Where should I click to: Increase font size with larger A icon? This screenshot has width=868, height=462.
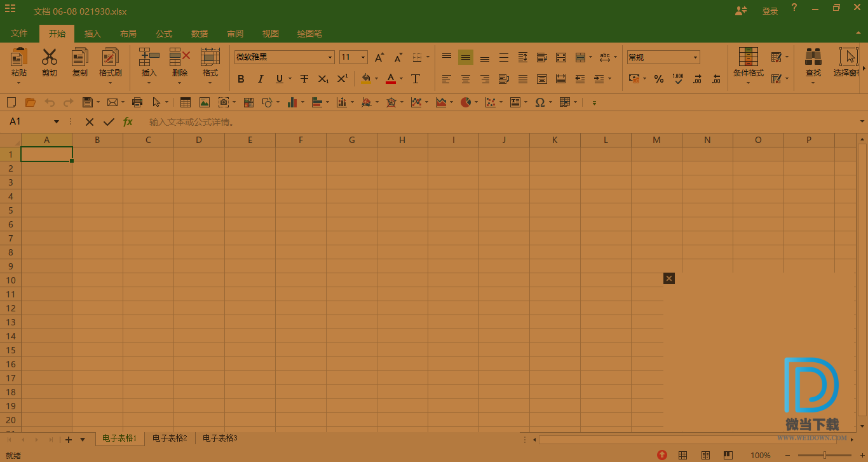[x=379, y=57]
